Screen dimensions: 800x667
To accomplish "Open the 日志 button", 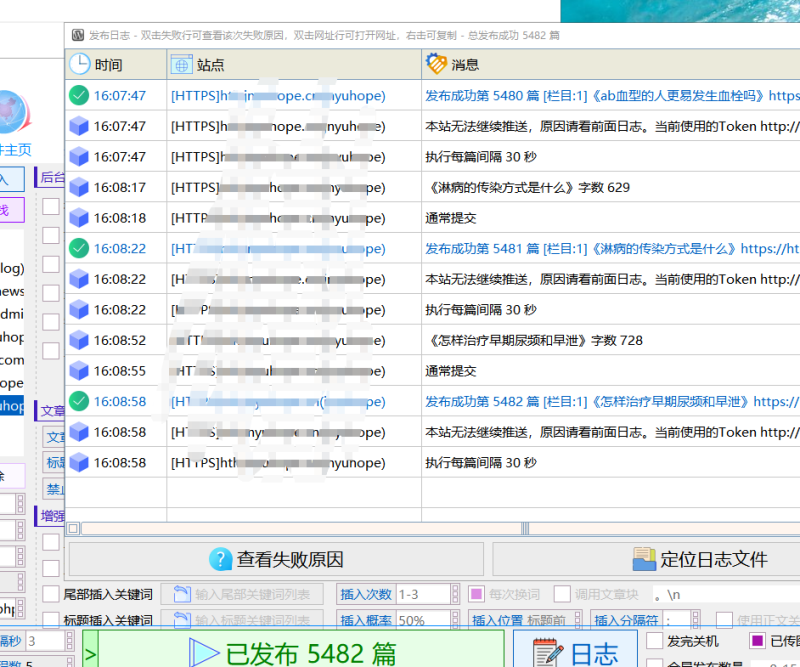I will [576, 649].
